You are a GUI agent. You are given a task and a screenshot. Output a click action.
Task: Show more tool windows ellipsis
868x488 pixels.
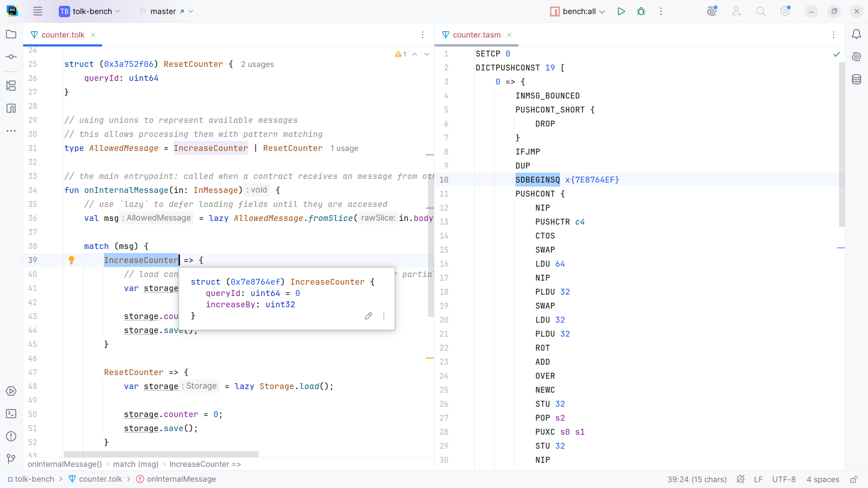click(11, 131)
